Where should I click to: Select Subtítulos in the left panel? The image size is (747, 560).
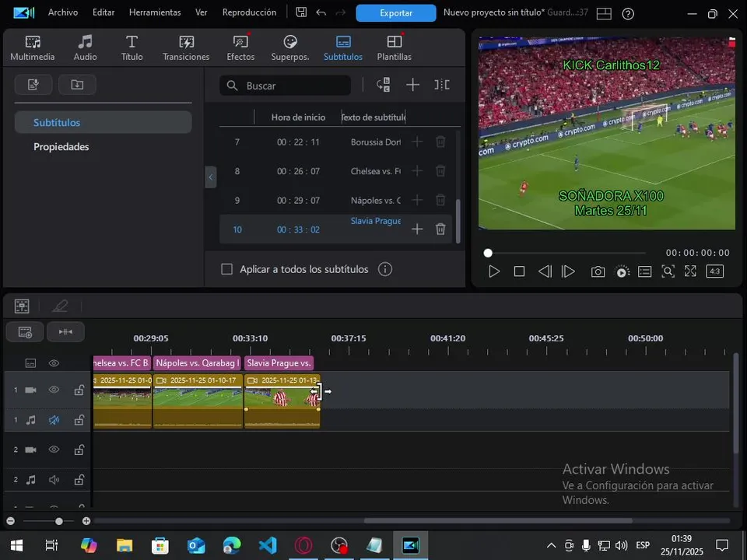pos(103,122)
